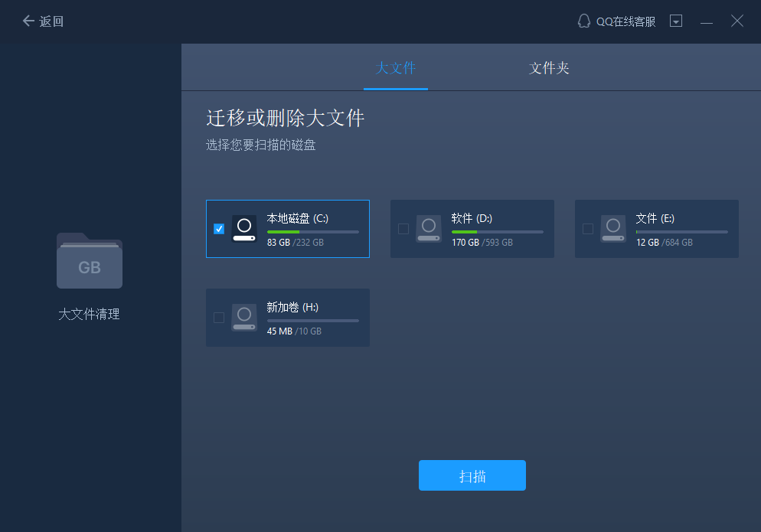Click the E: drive usage bar

[682, 232]
